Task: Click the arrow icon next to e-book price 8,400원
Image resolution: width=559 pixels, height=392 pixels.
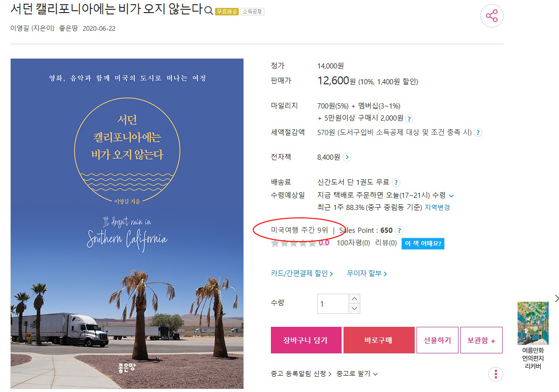Action: [x=347, y=157]
